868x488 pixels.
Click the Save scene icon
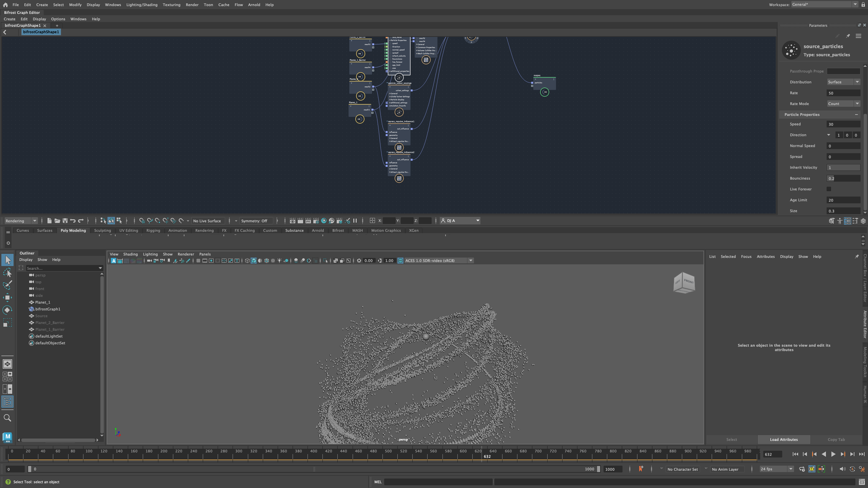(x=65, y=221)
